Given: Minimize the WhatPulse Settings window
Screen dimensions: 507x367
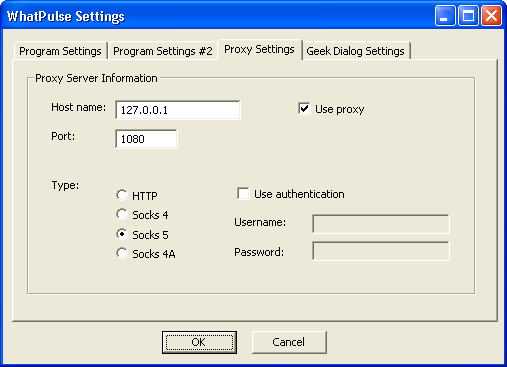Looking at the screenshot, I should pos(445,16).
